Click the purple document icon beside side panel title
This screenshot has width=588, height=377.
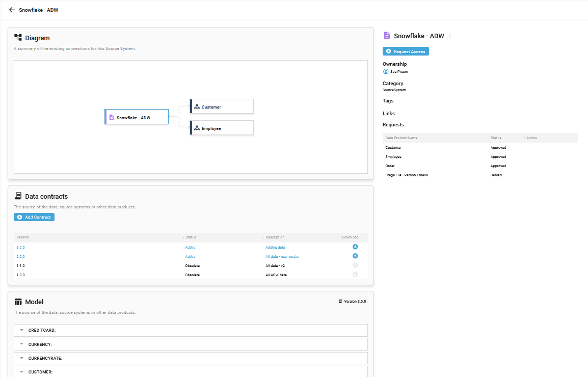pyautogui.click(x=387, y=36)
